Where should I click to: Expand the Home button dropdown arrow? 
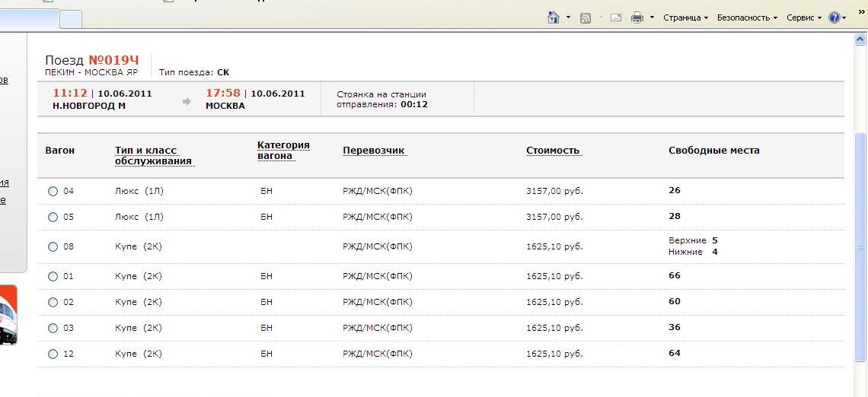568,17
